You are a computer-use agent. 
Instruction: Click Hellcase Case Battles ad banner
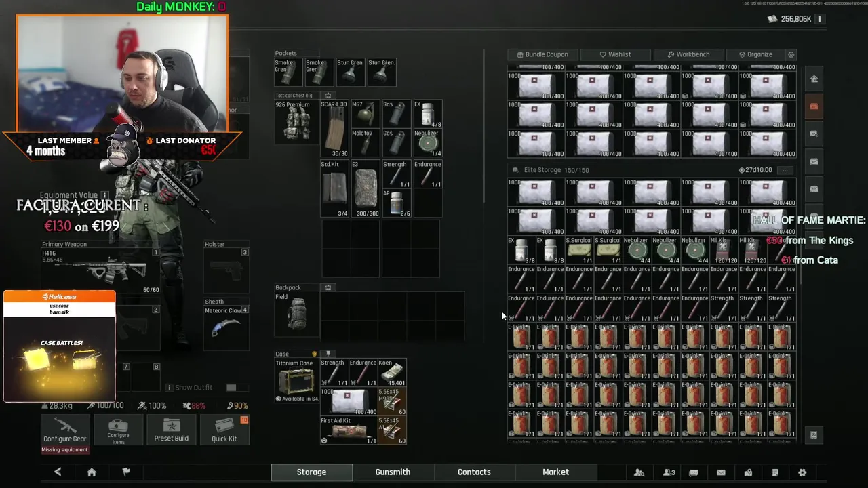(x=60, y=346)
